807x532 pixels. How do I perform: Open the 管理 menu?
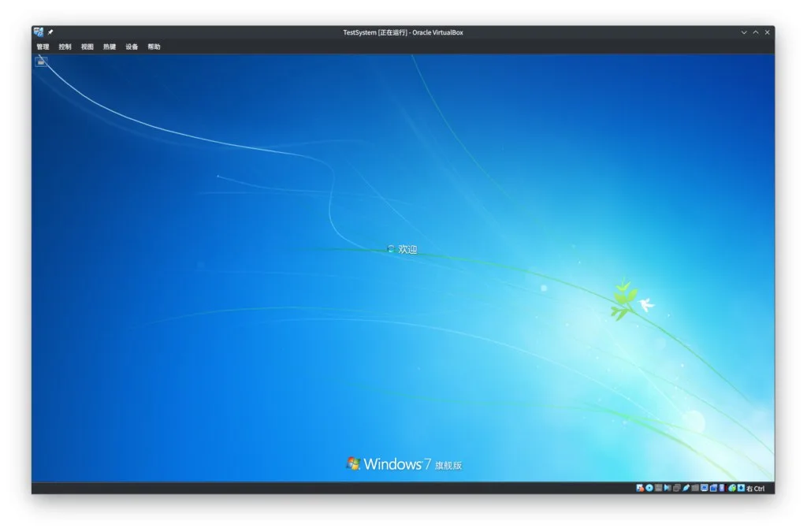click(43, 47)
